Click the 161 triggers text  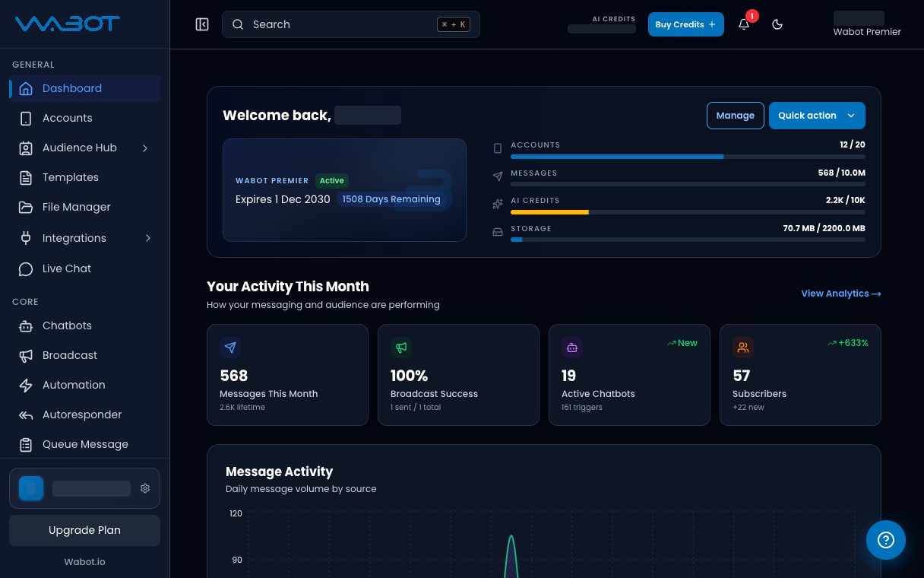[582, 408]
